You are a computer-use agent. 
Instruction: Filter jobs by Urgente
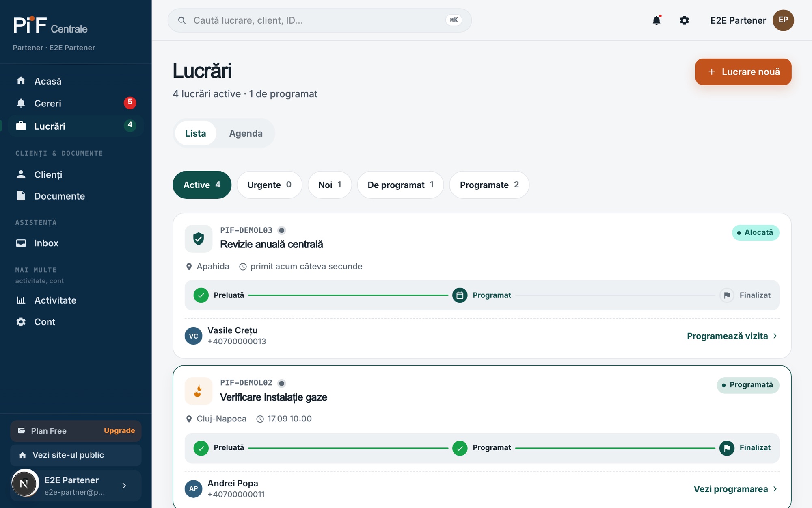[269, 185]
